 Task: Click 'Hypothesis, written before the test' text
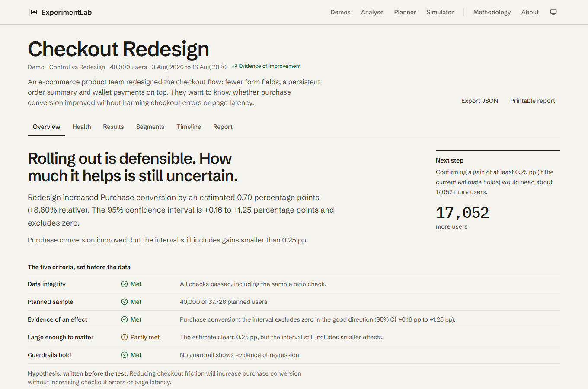coord(78,373)
